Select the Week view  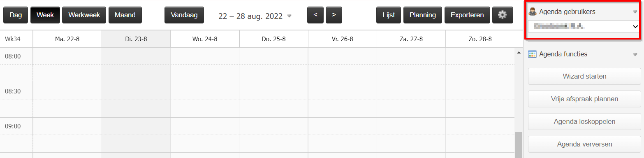coord(45,15)
